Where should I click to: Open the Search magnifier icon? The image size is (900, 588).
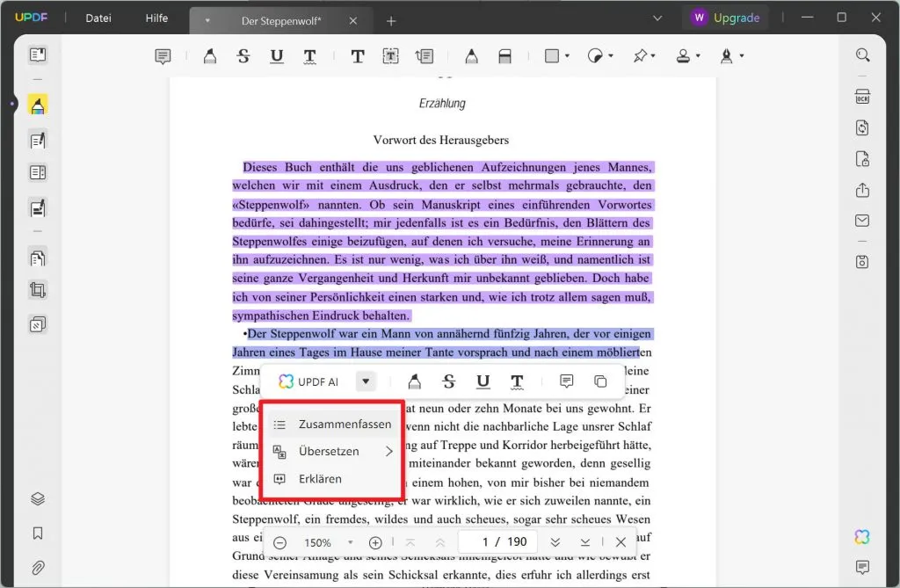pyautogui.click(x=863, y=55)
